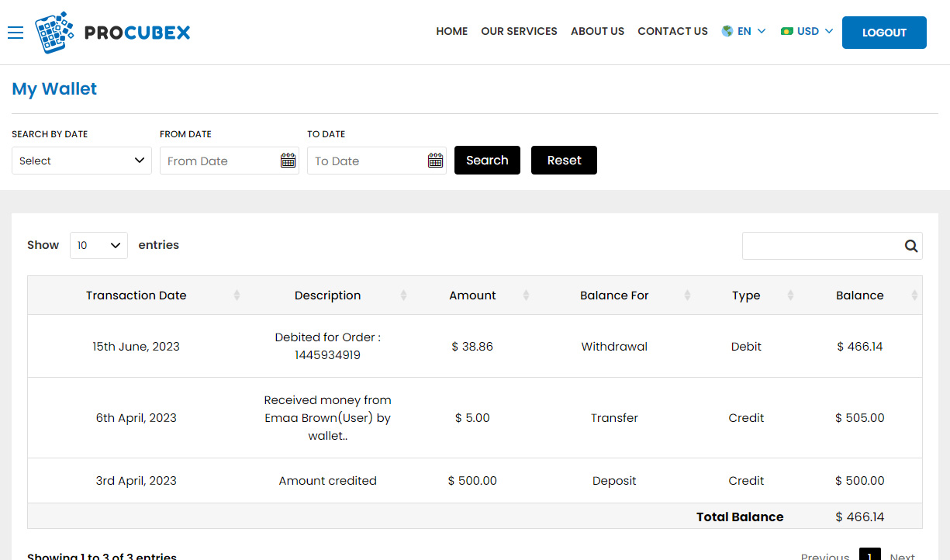The image size is (950, 560).
Task: Click the Reset button
Action: click(564, 161)
